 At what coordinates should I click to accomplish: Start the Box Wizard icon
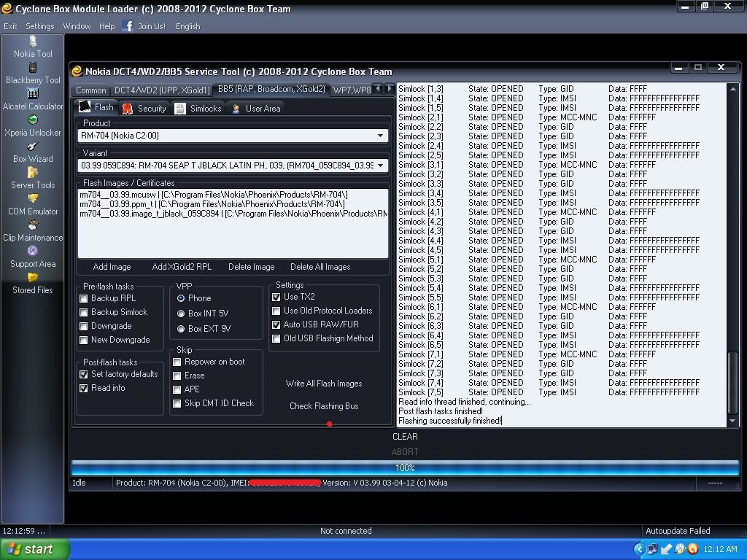[32, 146]
